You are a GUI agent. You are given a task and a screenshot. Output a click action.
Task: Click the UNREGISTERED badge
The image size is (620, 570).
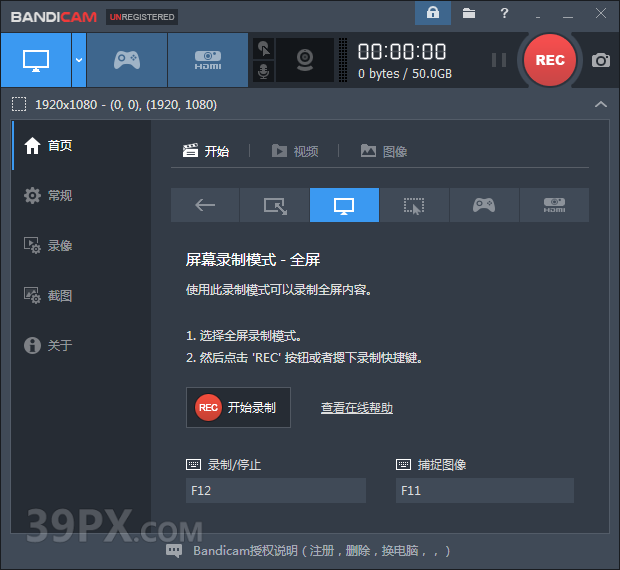(142, 17)
